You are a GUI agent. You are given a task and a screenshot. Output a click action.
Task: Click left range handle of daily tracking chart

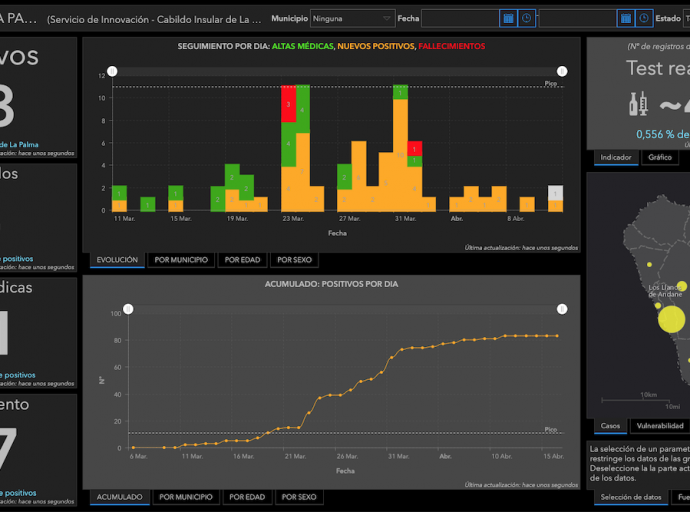pos(112,71)
